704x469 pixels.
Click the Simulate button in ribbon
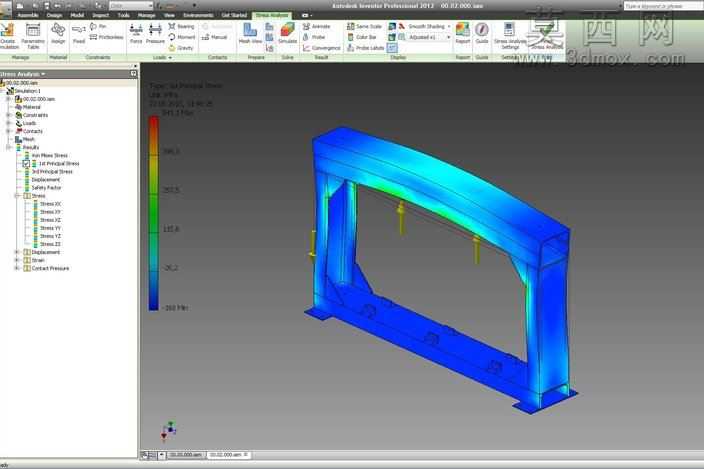pos(287,34)
